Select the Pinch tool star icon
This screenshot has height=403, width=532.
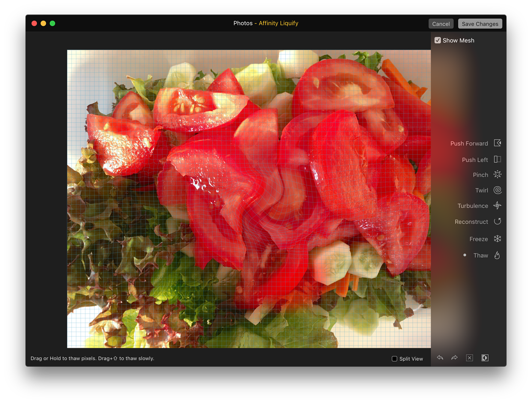(498, 174)
